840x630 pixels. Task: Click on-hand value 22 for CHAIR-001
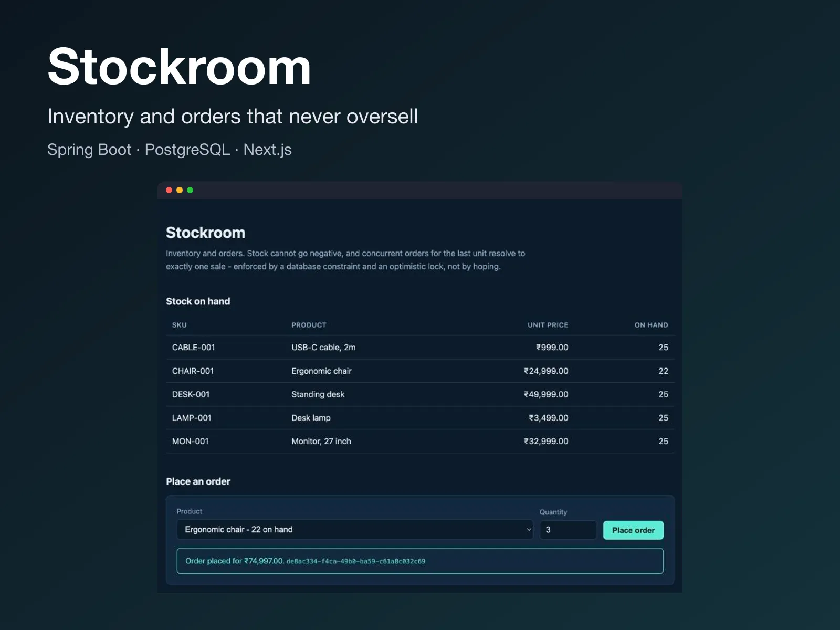point(664,371)
